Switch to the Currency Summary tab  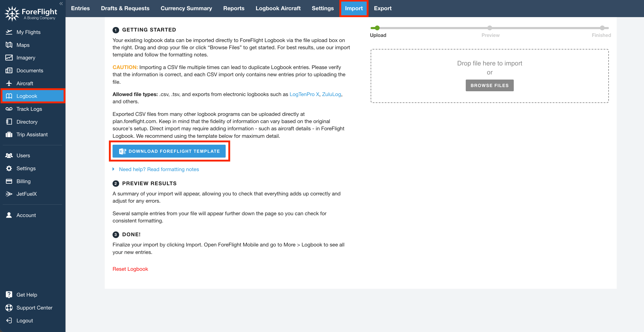pos(186,8)
